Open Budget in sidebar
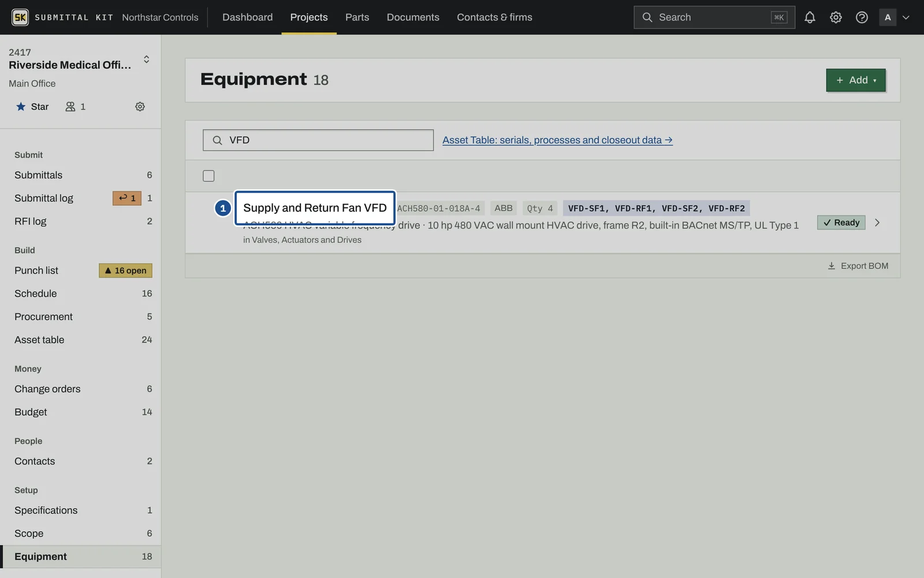This screenshot has width=924, height=578. 81,412
